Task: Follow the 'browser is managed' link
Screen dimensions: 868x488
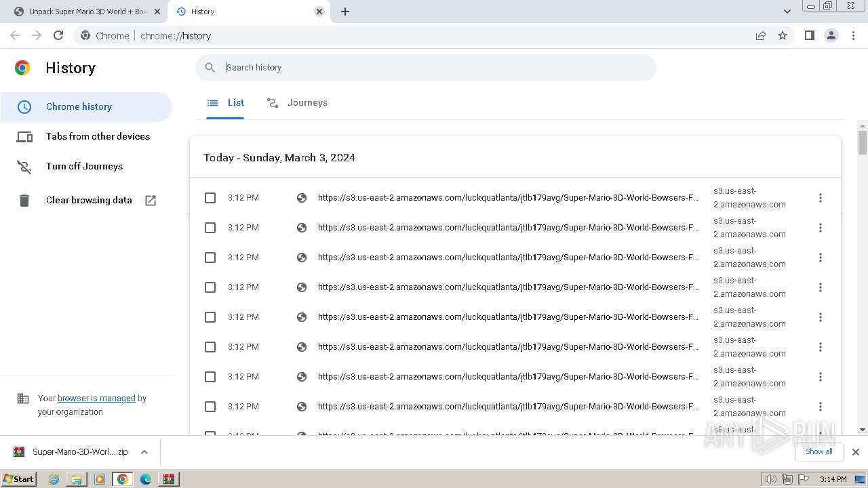Action: point(96,399)
